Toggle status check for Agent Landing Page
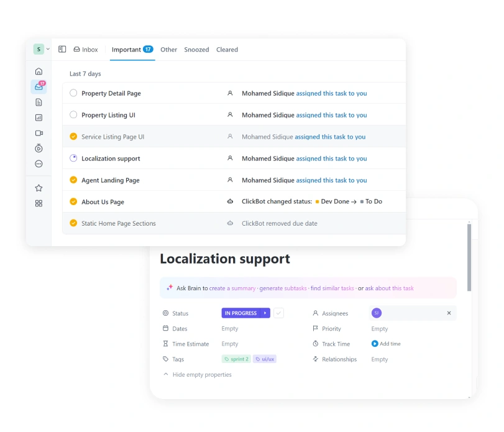504x432 pixels. click(73, 180)
